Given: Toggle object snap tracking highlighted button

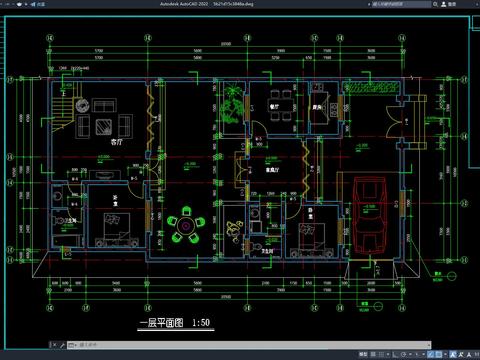Looking at the screenshot, I should (431, 354).
